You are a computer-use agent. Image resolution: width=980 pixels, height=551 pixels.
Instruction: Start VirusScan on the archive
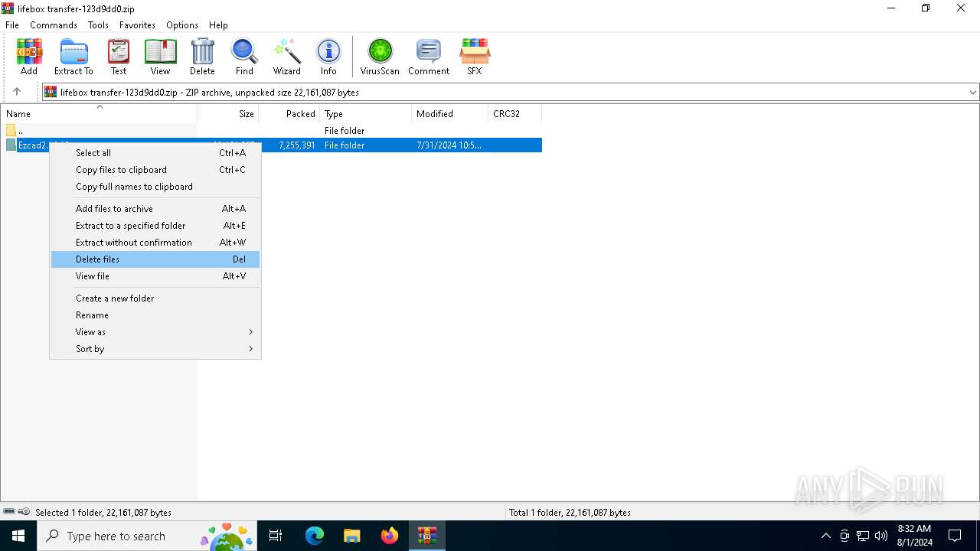point(380,57)
